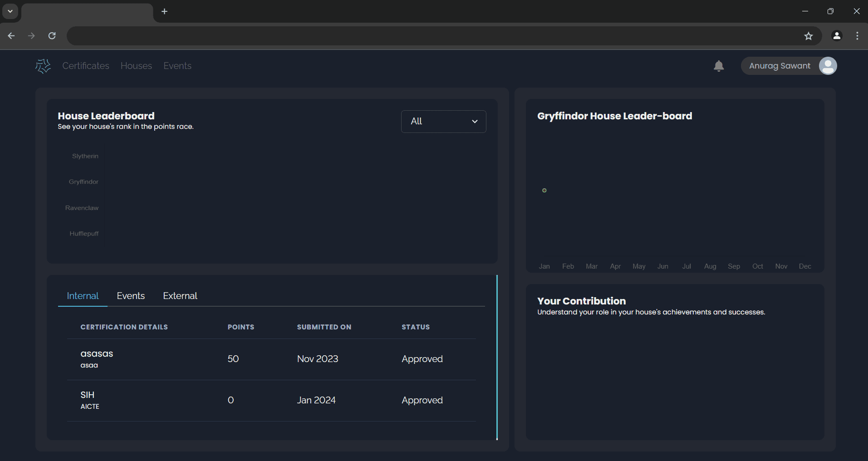Open the notifications bell

(718, 66)
